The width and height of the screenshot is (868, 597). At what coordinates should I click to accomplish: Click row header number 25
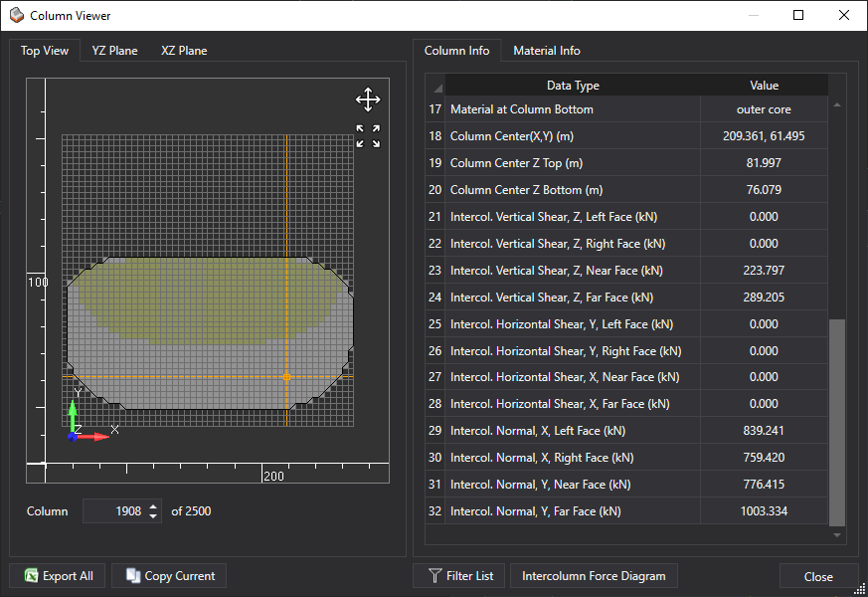(x=435, y=324)
